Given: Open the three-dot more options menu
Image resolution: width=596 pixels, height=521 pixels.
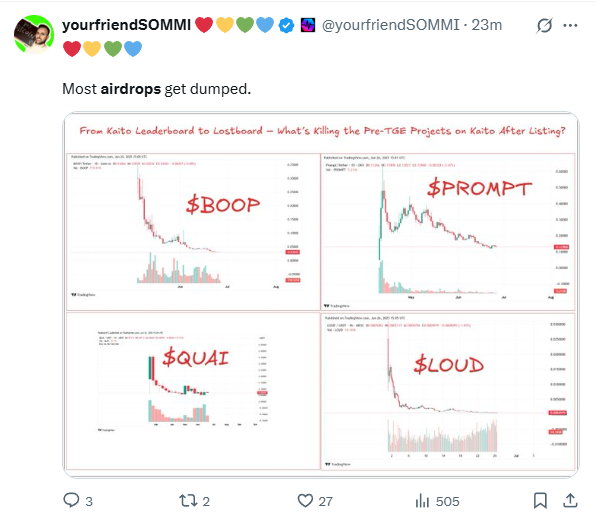Looking at the screenshot, I should pyautogui.click(x=570, y=25).
